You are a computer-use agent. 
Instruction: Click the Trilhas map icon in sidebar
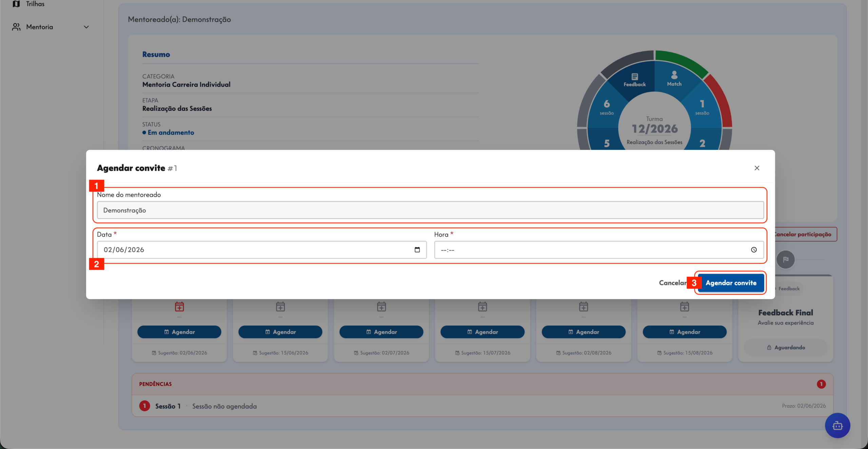tap(16, 4)
